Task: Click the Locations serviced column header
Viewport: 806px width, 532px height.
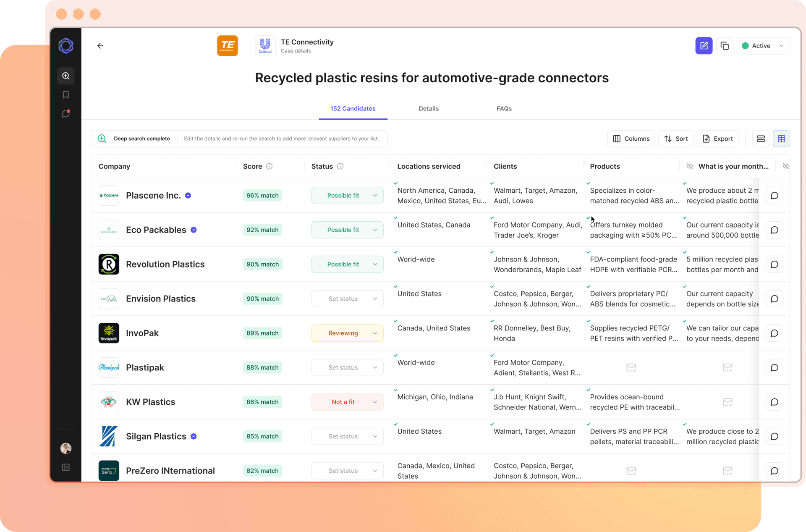Action: point(429,166)
